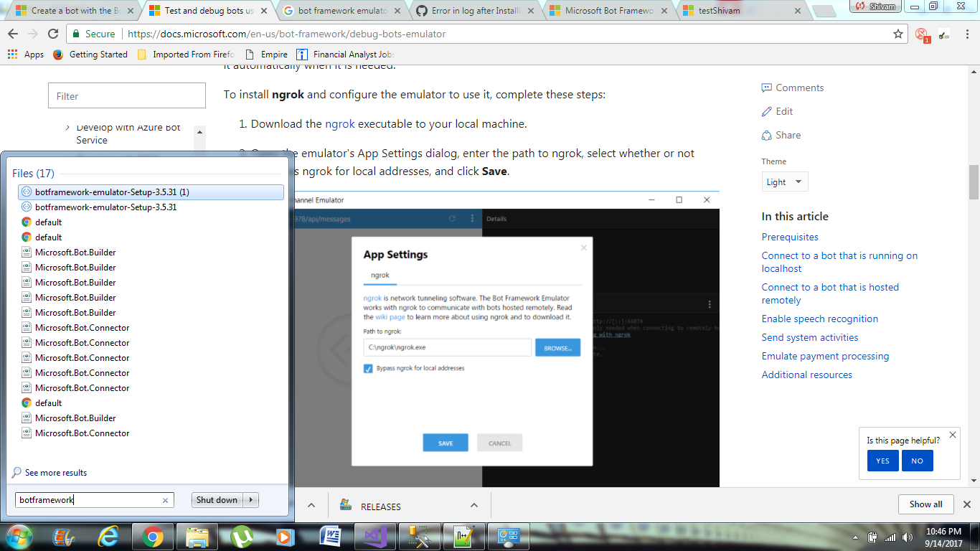Select the ngrok tab in App Settings
The image size is (980, 551).
(380, 275)
